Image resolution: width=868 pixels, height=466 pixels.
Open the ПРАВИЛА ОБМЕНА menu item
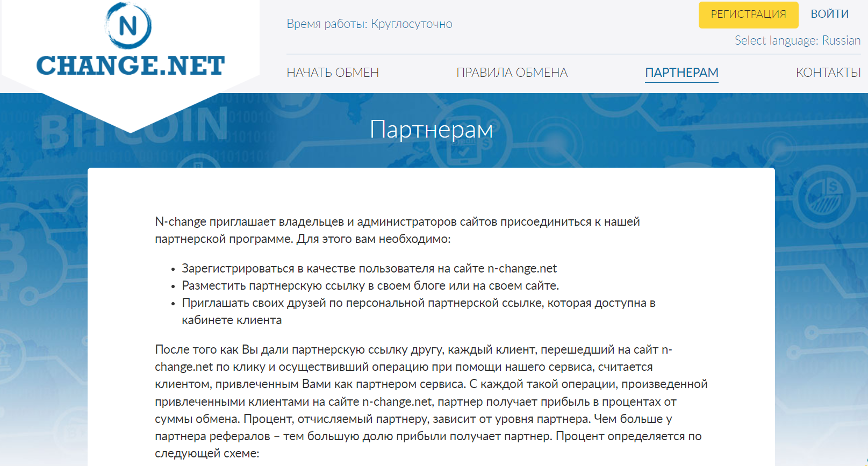pos(512,73)
